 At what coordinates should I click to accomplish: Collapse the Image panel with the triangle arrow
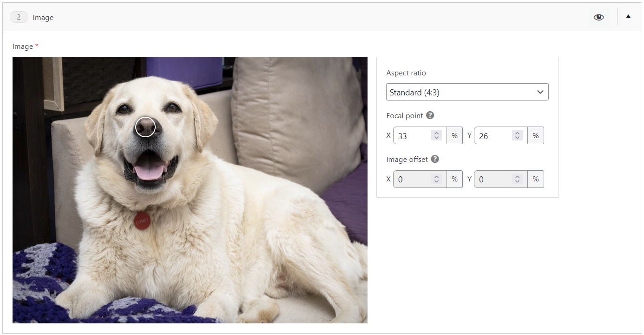click(628, 17)
